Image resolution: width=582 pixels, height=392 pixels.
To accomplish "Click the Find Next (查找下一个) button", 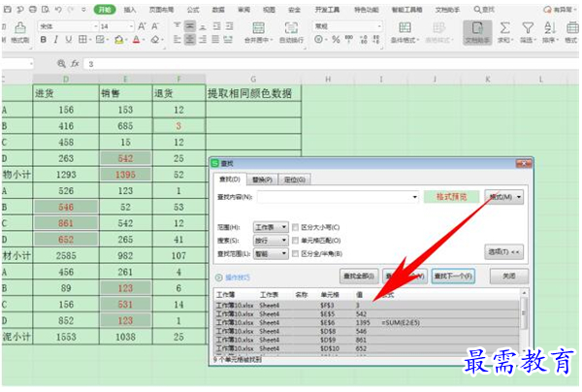I will pyautogui.click(x=453, y=276).
